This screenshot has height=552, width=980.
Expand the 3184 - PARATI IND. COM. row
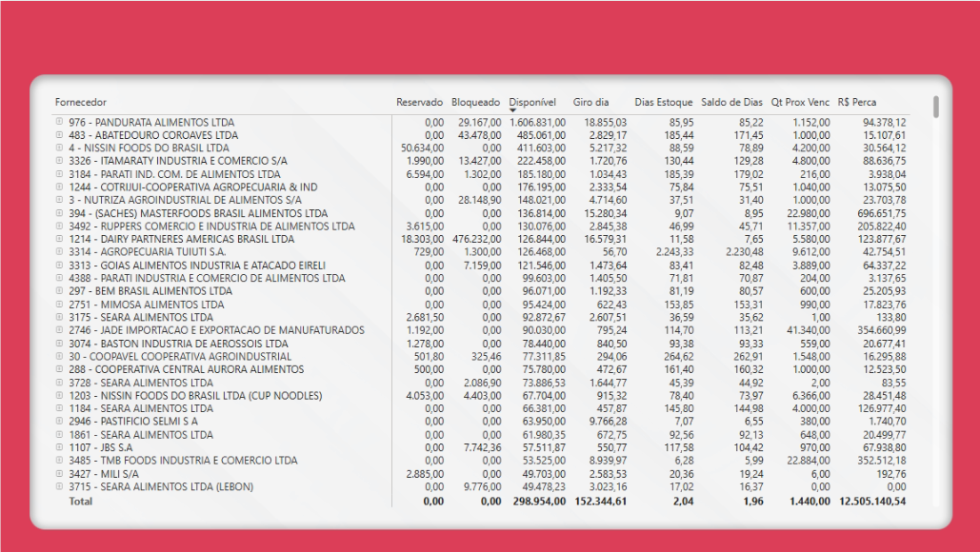click(59, 173)
